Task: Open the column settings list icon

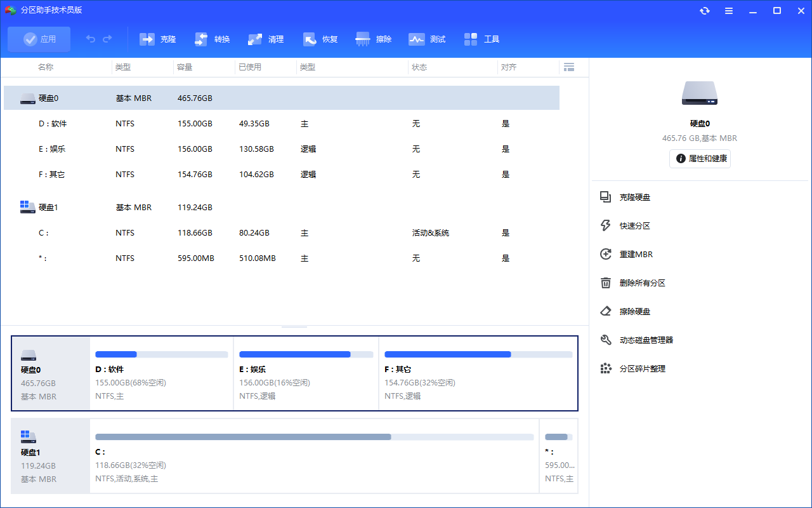Action: (x=568, y=67)
